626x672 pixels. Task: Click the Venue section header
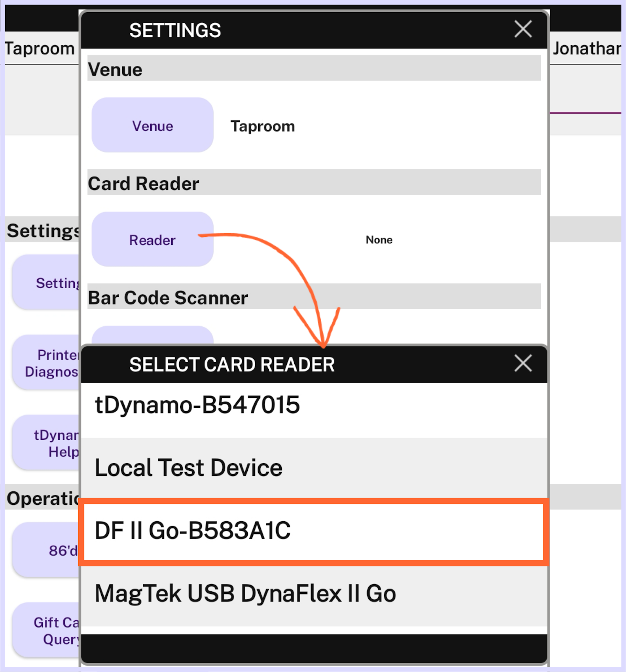(314, 68)
